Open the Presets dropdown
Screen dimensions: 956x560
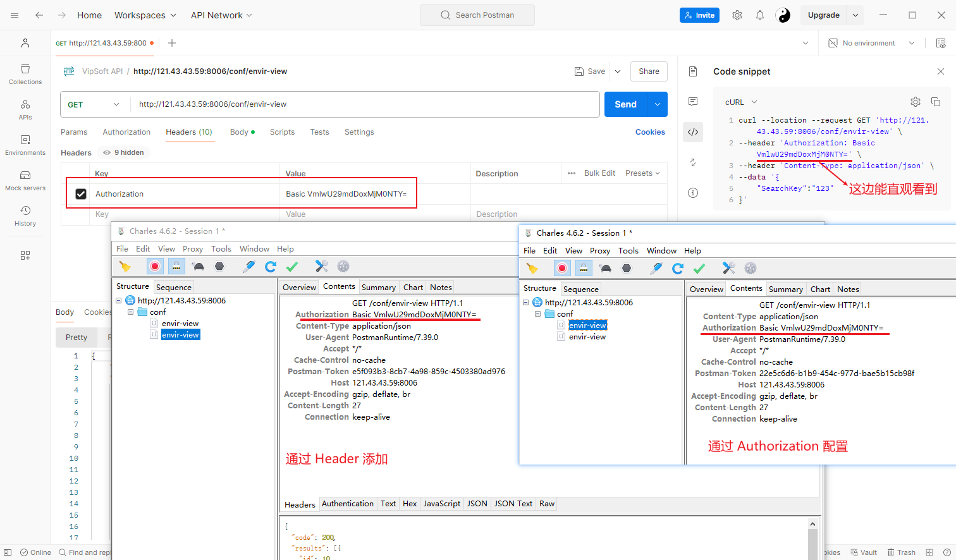tap(642, 173)
